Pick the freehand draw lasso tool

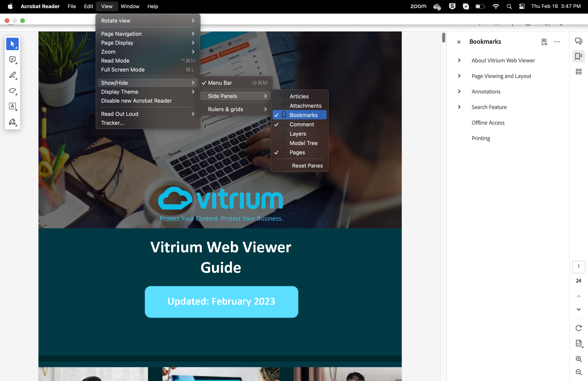coord(12,91)
